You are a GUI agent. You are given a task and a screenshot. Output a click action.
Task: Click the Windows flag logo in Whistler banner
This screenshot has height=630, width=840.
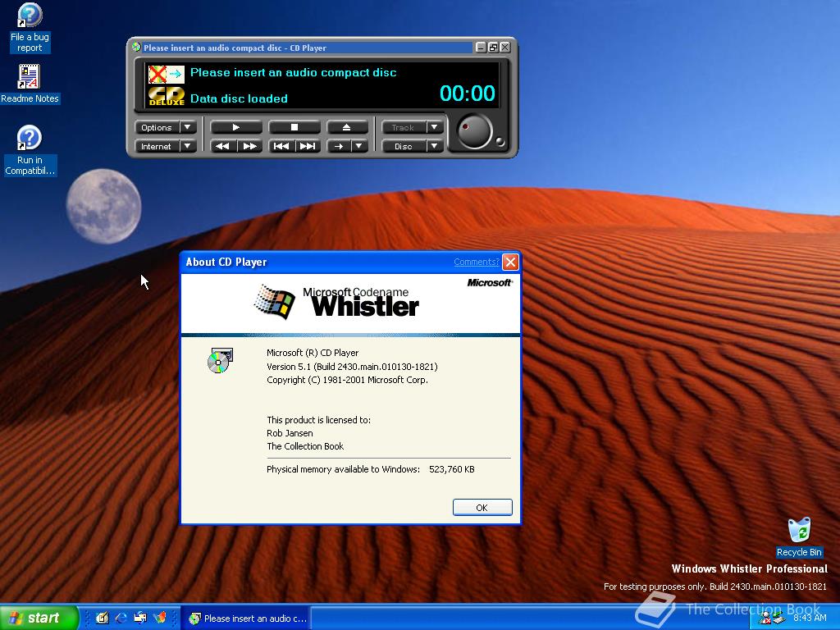pyautogui.click(x=275, y=303)
